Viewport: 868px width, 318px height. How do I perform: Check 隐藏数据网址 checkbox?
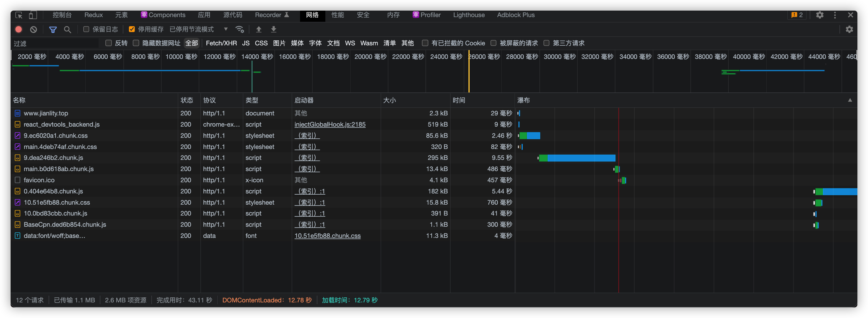click(136, 43)
